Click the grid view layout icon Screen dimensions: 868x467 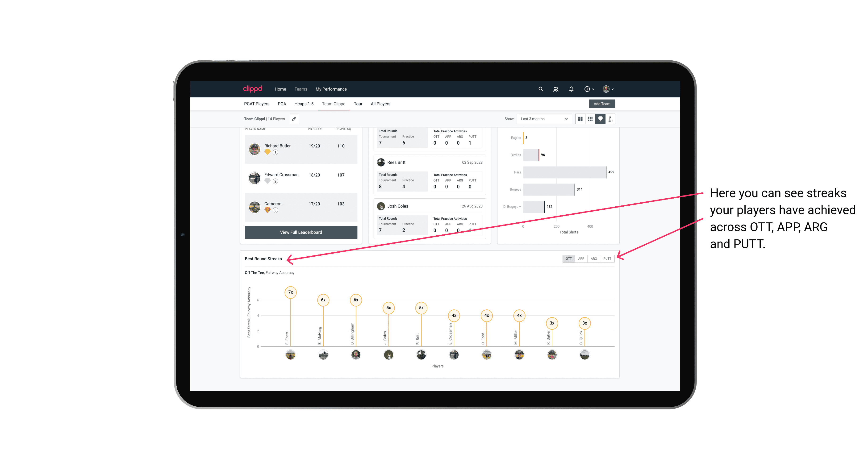(580, 119)
